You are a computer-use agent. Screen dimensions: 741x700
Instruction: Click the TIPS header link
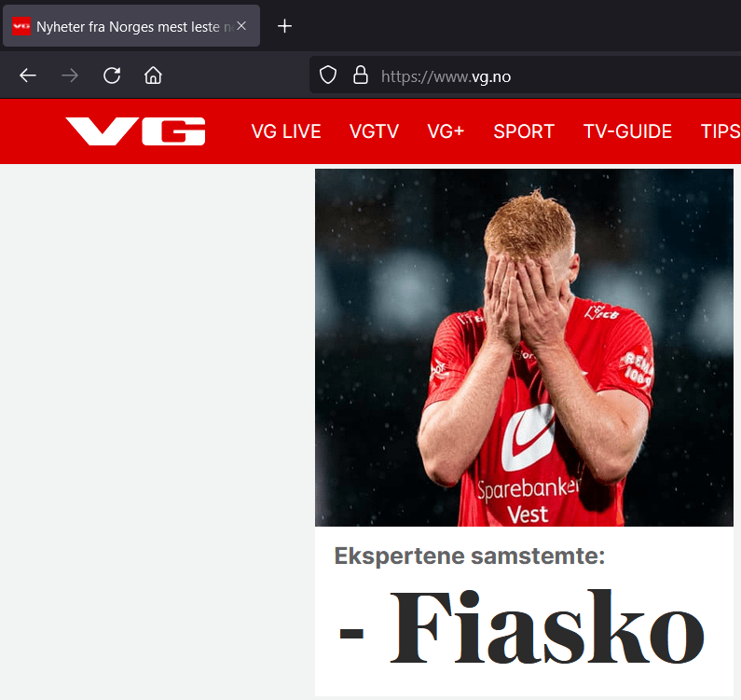720,131
